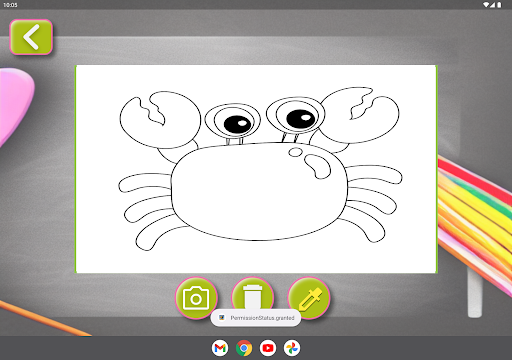Tap the battery indicator in the status bar
Viewport: 512px width, 360px height.
pos(499,5)
